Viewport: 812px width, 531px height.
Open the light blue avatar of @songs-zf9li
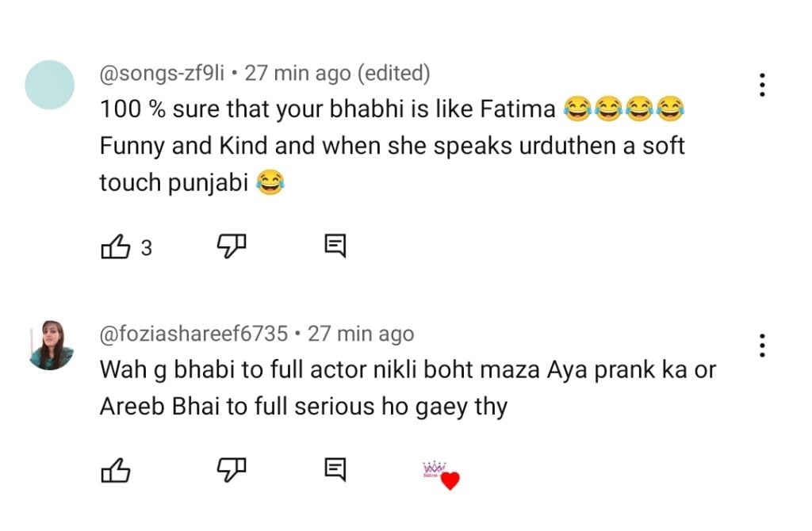click(50, 85)
